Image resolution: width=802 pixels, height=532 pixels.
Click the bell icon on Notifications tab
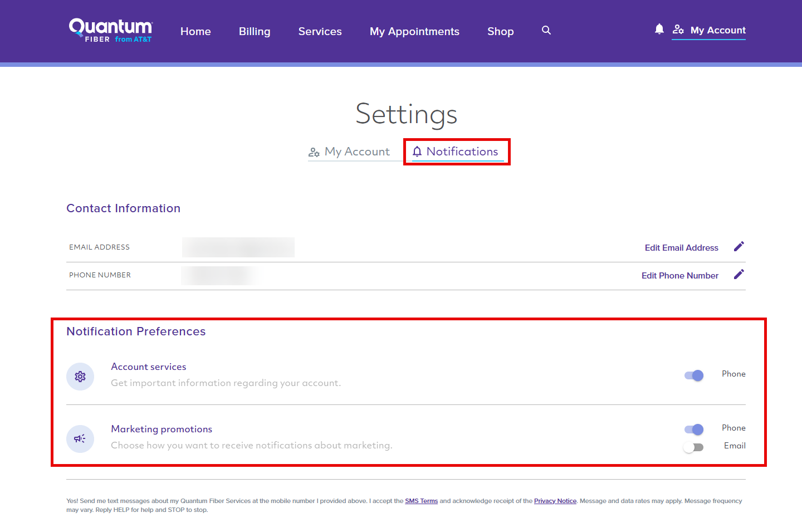click(x=417, y=152)
